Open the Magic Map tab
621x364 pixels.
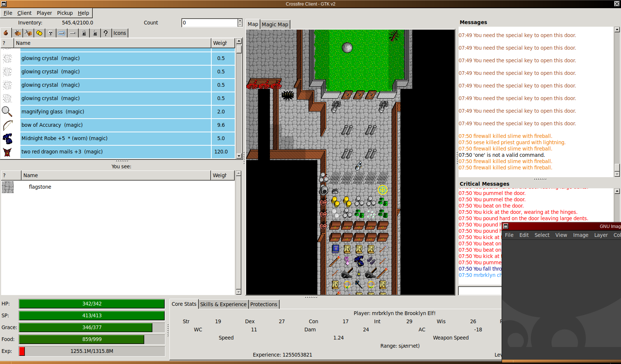[275, 24]
